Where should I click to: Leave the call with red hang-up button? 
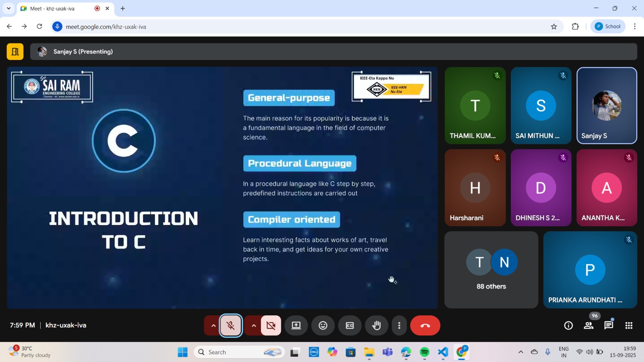[425, 325]
